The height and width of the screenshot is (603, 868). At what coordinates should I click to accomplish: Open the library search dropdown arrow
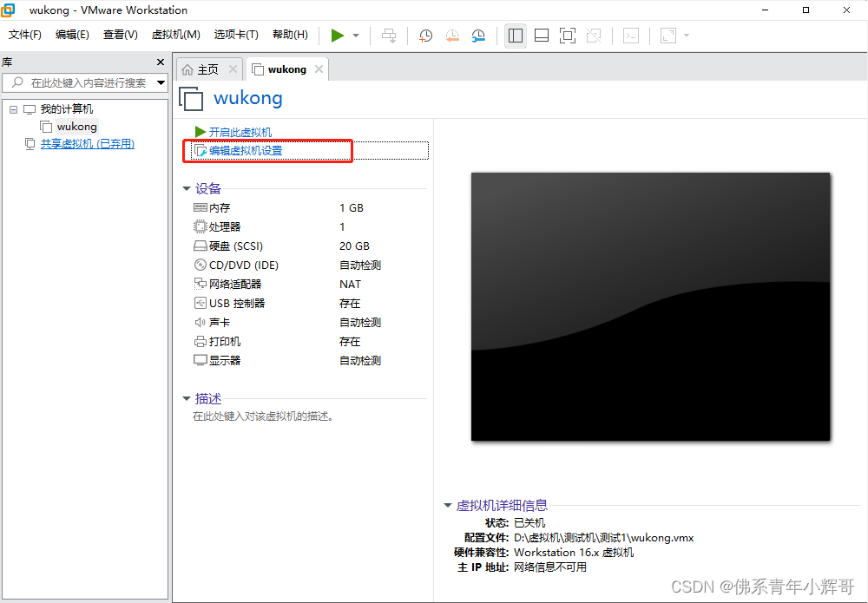coord(161,83)
